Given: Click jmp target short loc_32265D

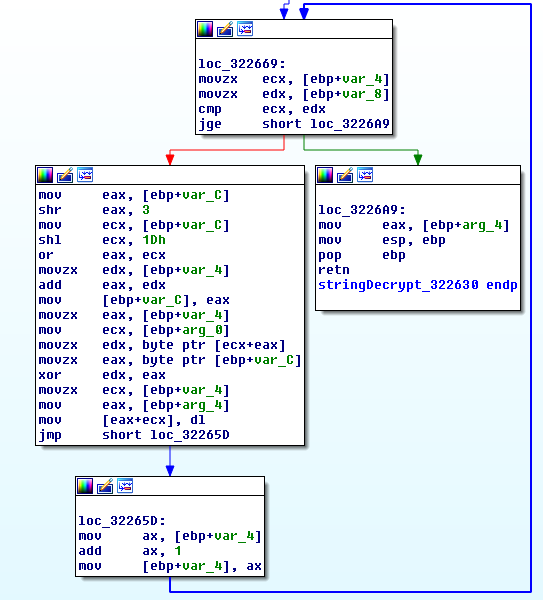Looking at the screenshot, I should point(166,435).
